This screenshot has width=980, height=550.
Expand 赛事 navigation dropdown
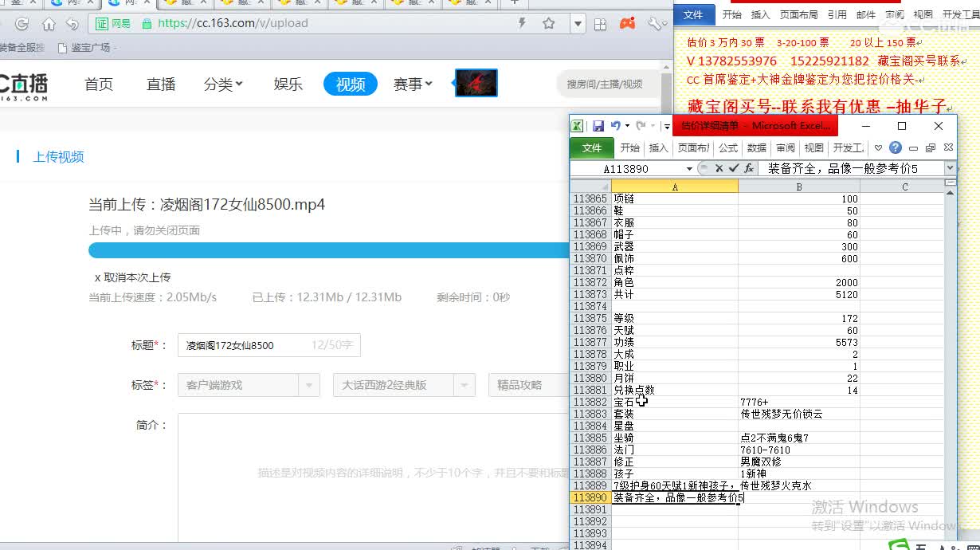tap(413, 84)
